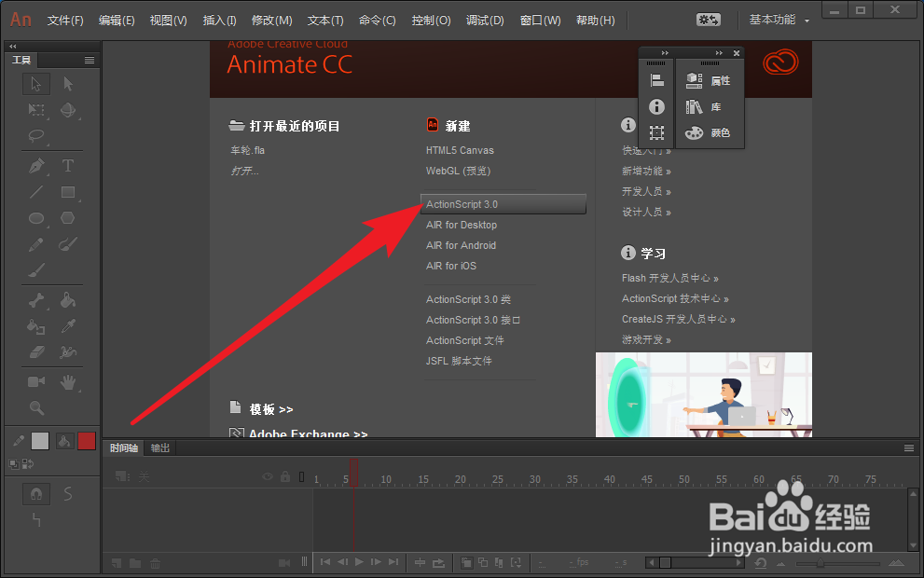924x578 pixels.
Task: Open the 属性 panel button
Action: pos(709,80)
